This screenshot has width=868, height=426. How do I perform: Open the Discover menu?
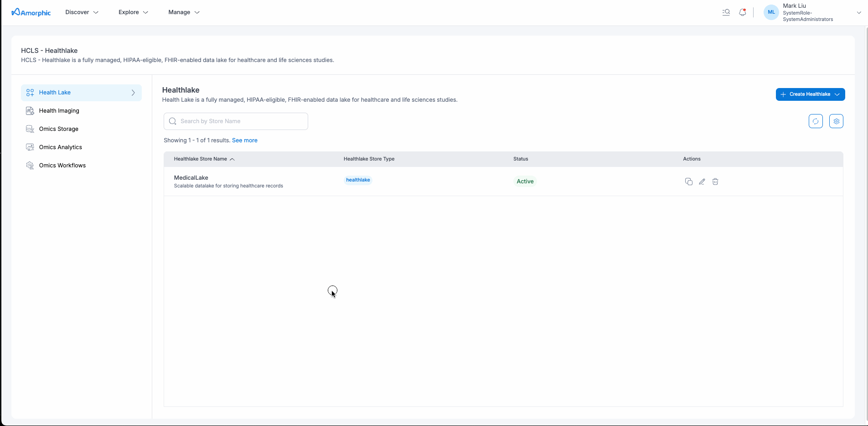pos(82,12)
